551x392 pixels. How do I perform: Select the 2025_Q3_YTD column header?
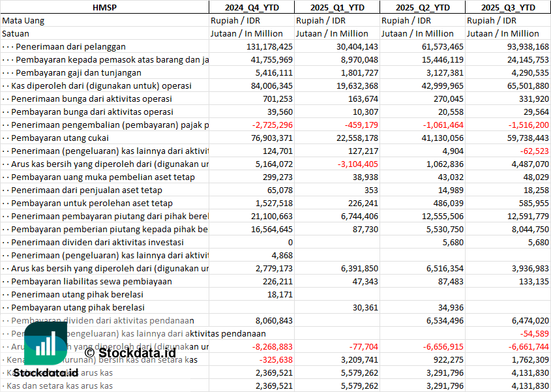coord(508,7)
